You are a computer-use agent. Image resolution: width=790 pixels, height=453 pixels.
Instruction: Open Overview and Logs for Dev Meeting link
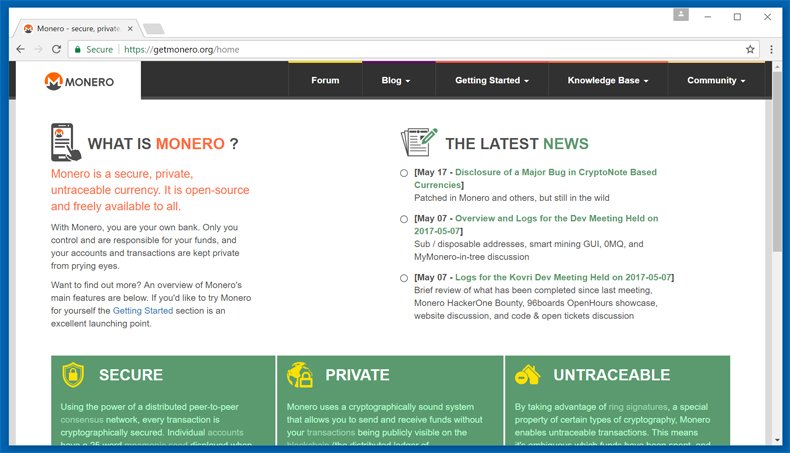(536, 225)
